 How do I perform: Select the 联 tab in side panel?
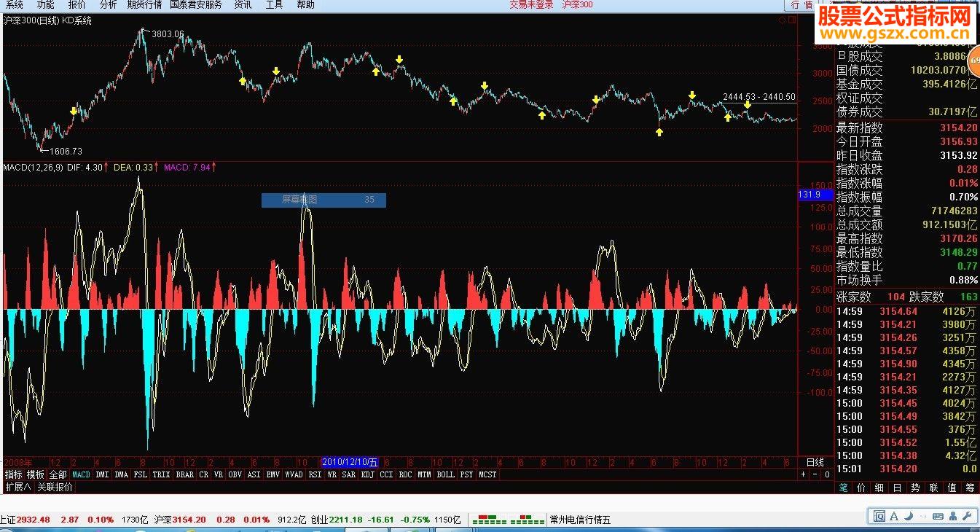tap(933, 488)
